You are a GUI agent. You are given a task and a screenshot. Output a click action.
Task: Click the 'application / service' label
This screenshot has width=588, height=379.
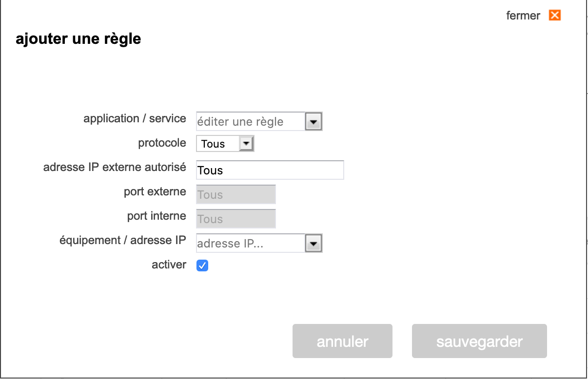tap(135, 118)
